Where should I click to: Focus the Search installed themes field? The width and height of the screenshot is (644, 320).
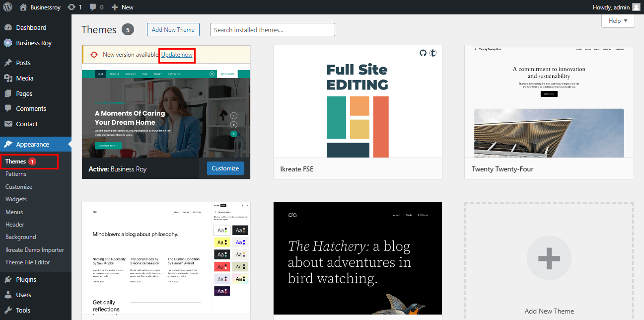click(x=272, y=30)
